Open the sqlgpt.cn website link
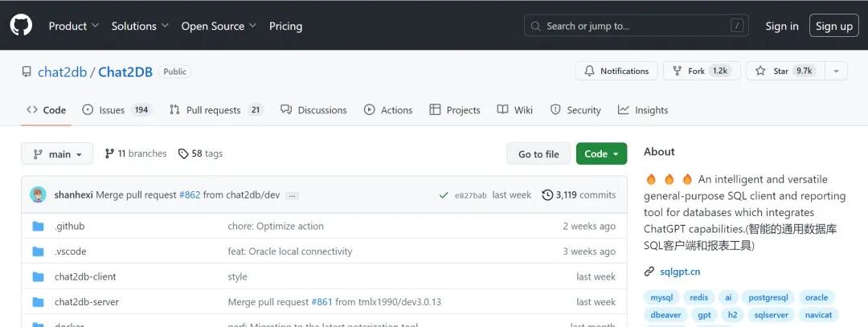The height and width of the screenshot is (327, 868). click(x=680, y=272)
